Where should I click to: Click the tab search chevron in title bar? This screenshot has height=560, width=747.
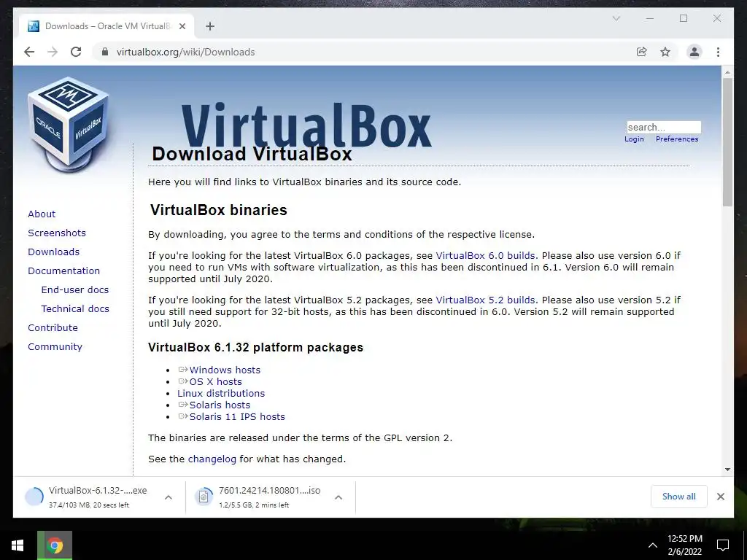pos(616,18)
